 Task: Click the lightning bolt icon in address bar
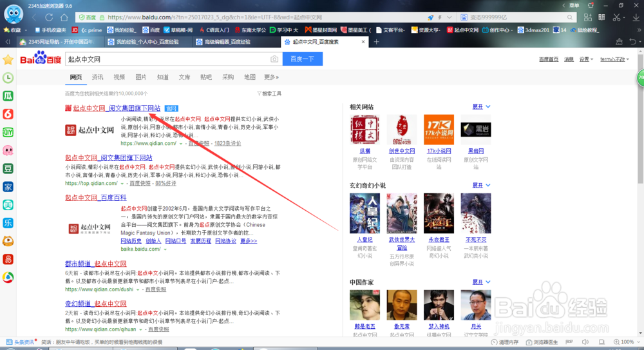point(440,17)
